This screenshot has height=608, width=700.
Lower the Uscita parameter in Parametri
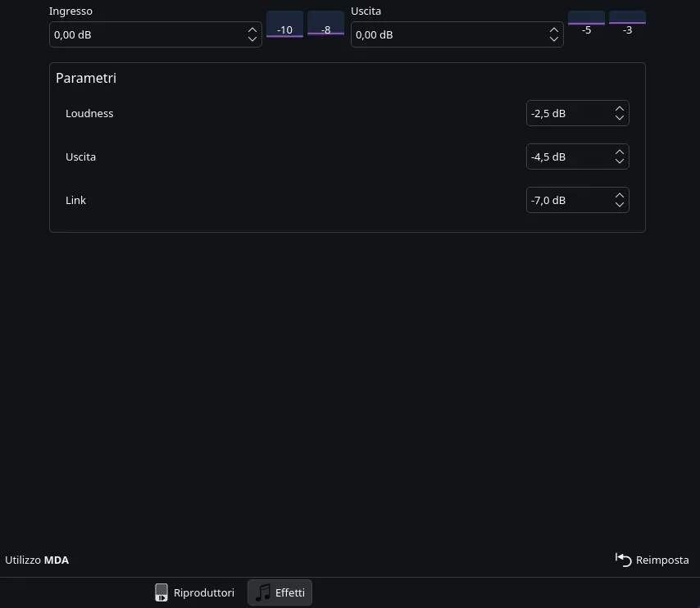[620, 161]
